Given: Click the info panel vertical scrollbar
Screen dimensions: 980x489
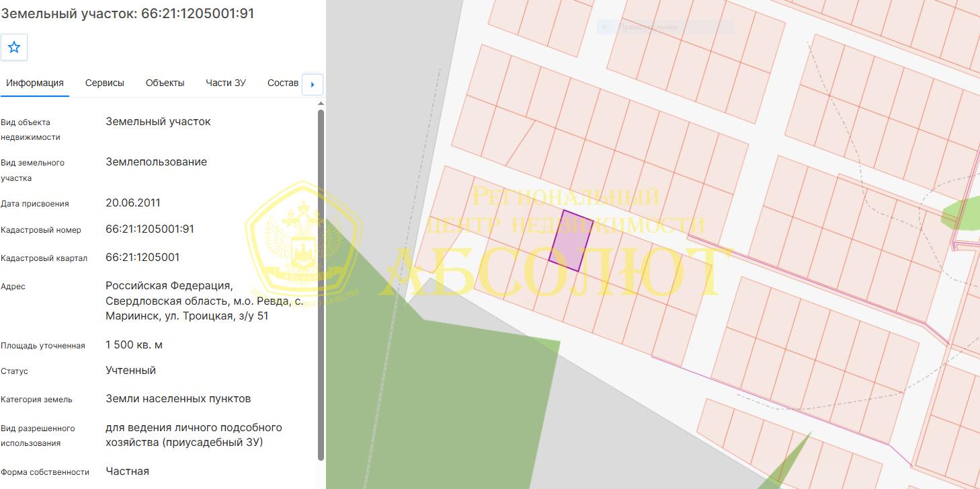Looking at the screenshot, I should (x=321, y=285).
